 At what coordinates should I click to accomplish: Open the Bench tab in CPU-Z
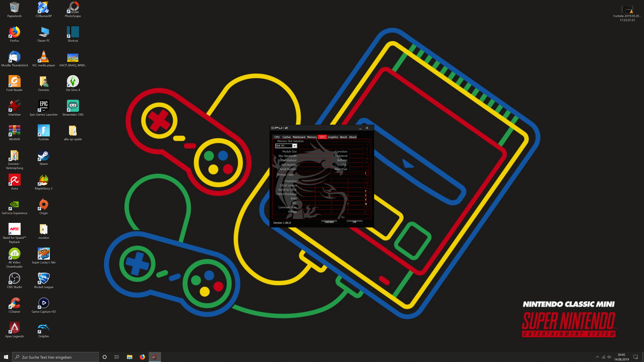click(x=343, y=137)
